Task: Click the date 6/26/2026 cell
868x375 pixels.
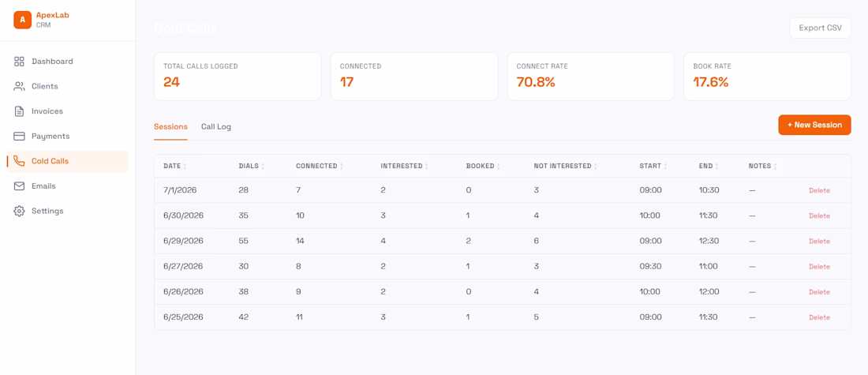Action: (183, 292)
